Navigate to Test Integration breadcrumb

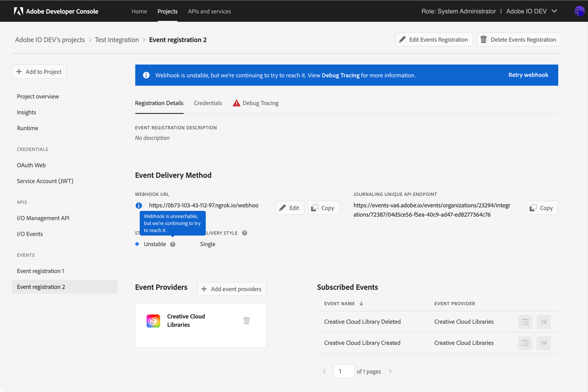117,40
